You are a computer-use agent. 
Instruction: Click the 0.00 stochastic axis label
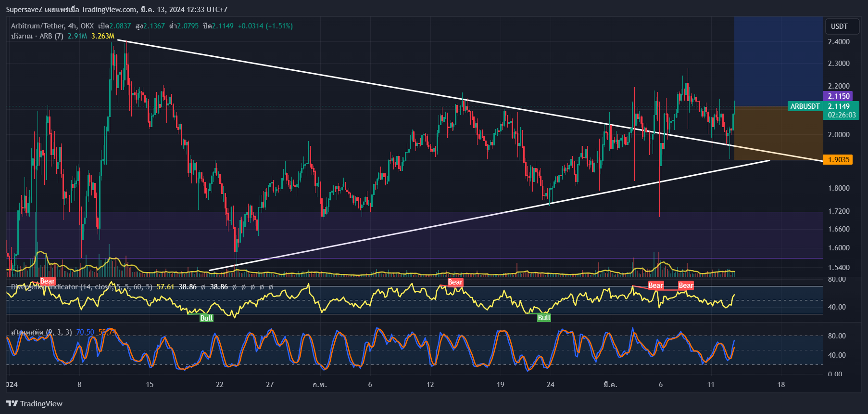(835, 374)
